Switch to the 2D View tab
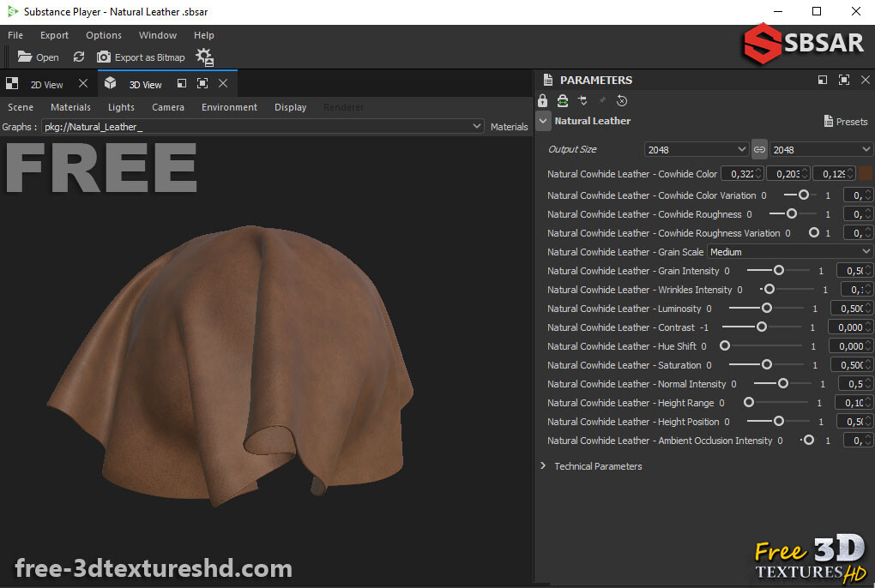The height and width of the screenshot is (588, 875). coord(46,83)
